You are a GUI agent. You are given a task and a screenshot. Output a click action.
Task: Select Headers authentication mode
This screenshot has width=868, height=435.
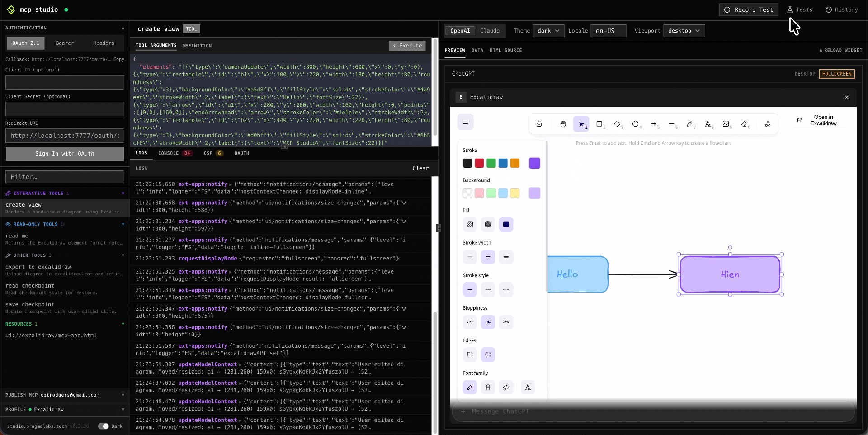tap(104, 43)
